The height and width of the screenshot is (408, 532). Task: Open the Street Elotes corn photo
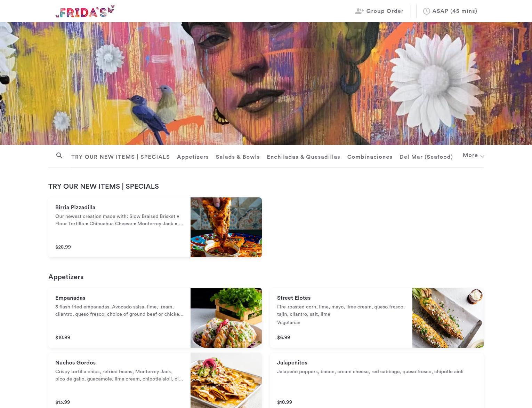point(448,318)
